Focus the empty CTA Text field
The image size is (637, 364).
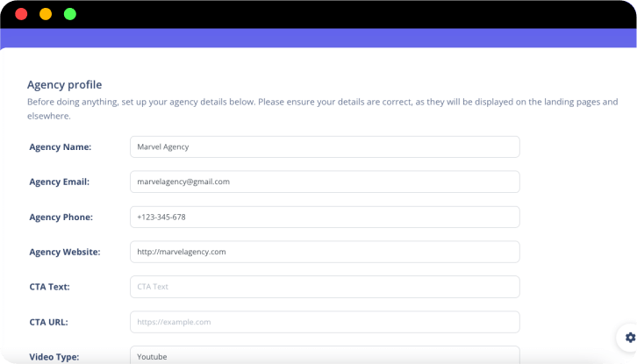[x=325, y=287]
